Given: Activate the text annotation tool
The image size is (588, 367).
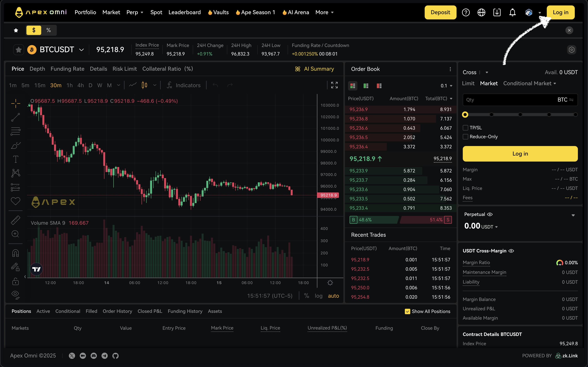Looking at the screenshot, I should click(15, 159).
